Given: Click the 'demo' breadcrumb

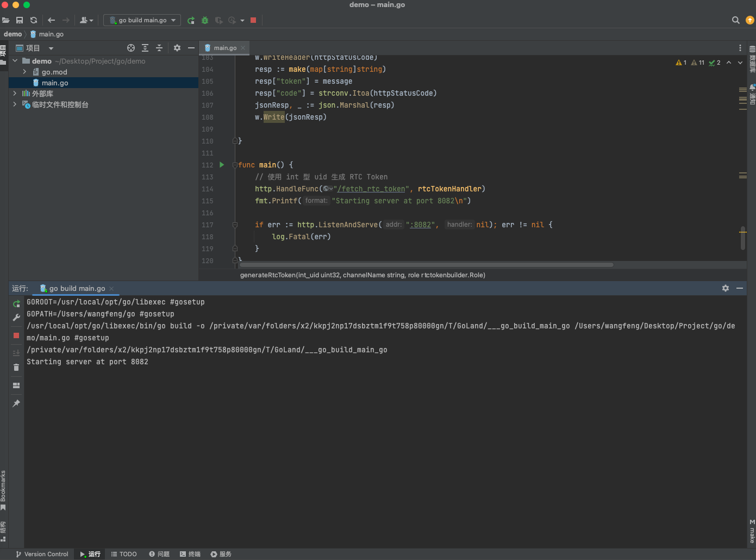Looking at the screenshot, I should [13, 34].
